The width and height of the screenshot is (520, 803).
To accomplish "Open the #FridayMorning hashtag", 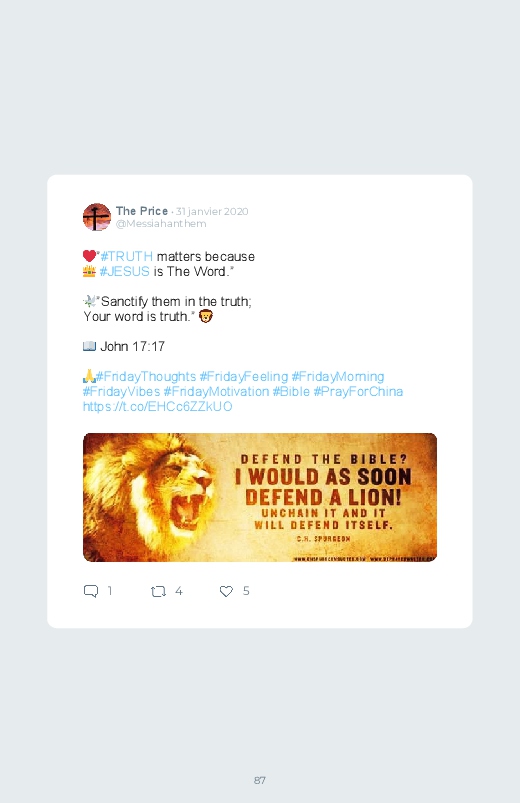I will 338,377.
